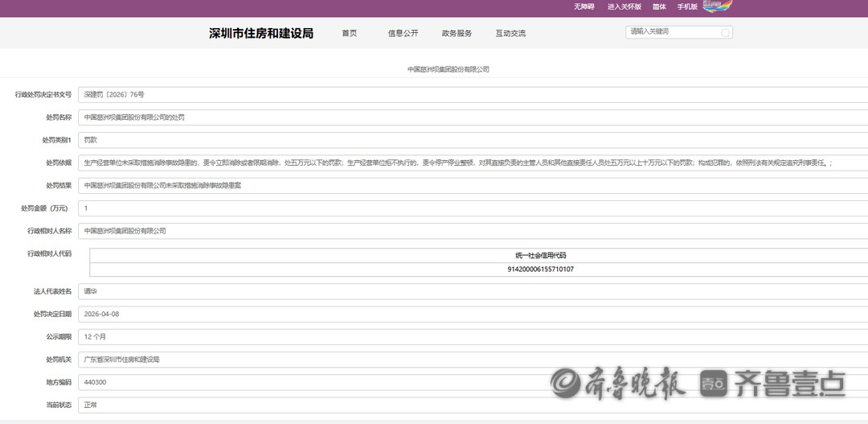This screenshot has width=868, height=424.
Task: Click the 处罚金额 value field
Action: pyautogui.click(x=473, y=208)
